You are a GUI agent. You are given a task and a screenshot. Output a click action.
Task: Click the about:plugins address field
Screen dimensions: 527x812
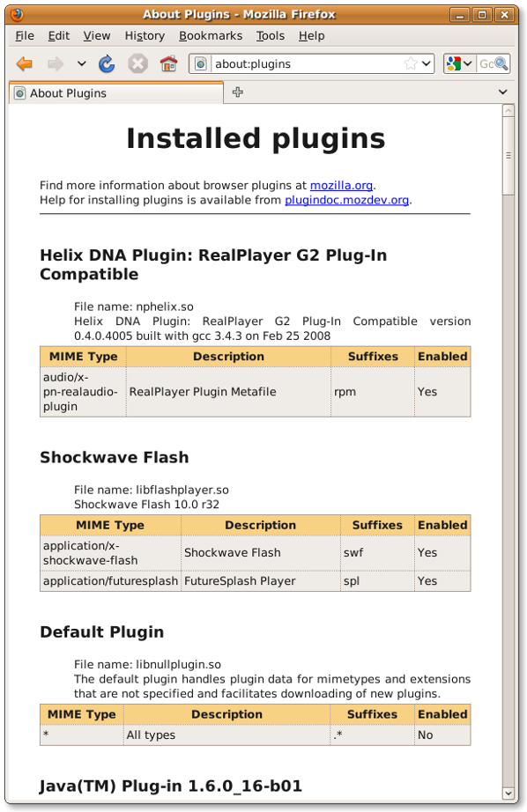(x=308, y=63)
